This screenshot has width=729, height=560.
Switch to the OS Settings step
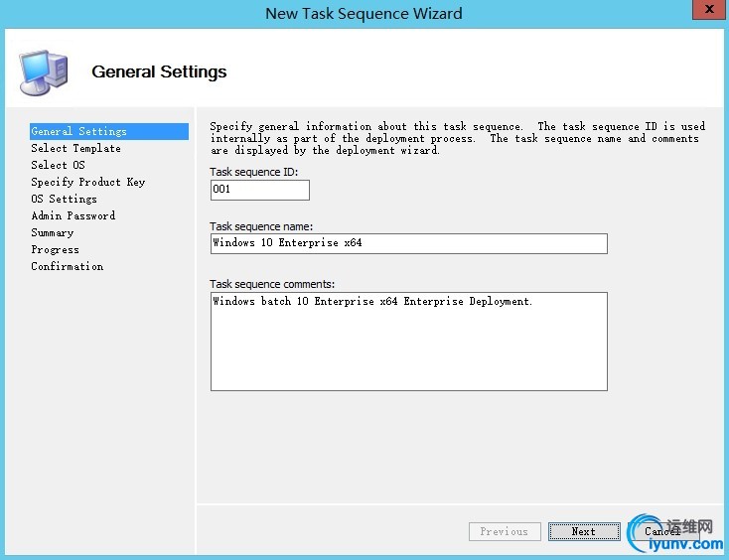pyautogui.click(x=64, y=199)
